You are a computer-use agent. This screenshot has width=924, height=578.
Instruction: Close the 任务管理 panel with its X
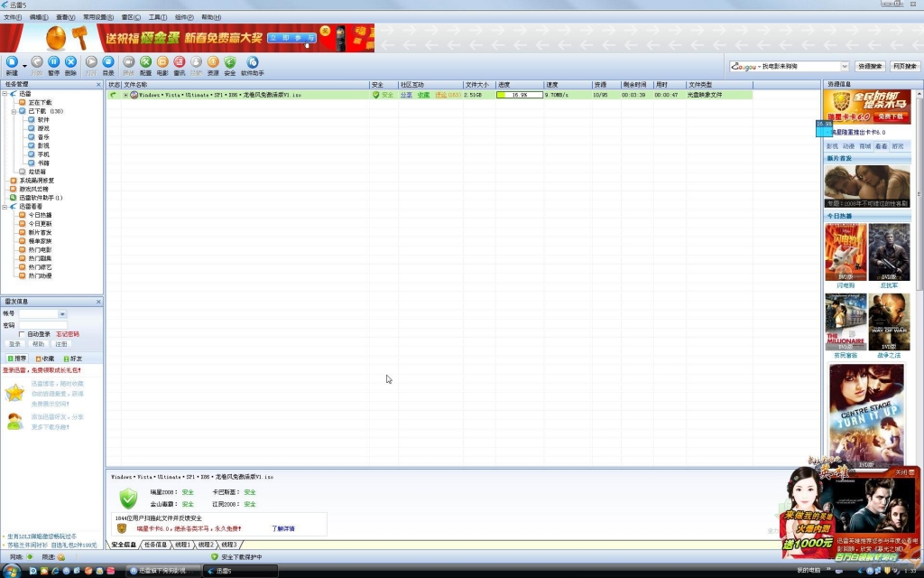(98, 85)
